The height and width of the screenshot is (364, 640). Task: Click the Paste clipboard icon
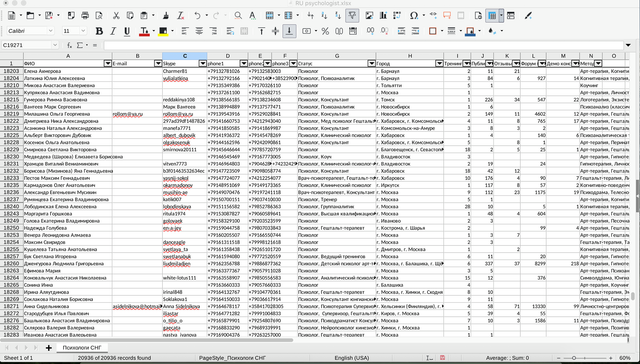point(144,16)
